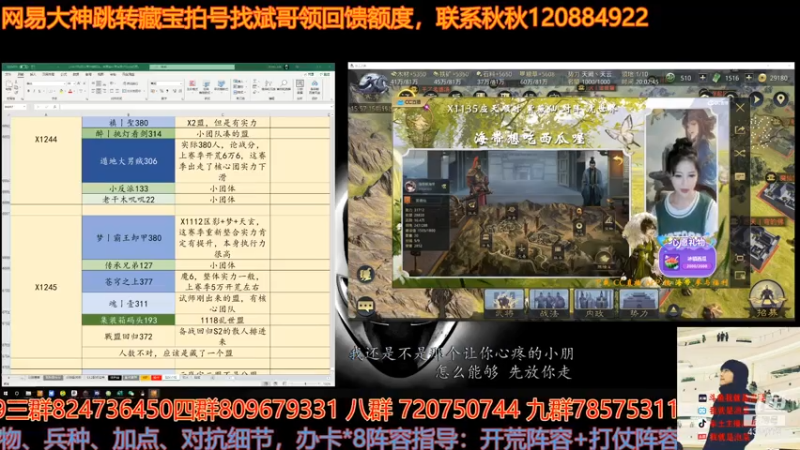Toggle AutoSave switch in Excel title bar

24,66
